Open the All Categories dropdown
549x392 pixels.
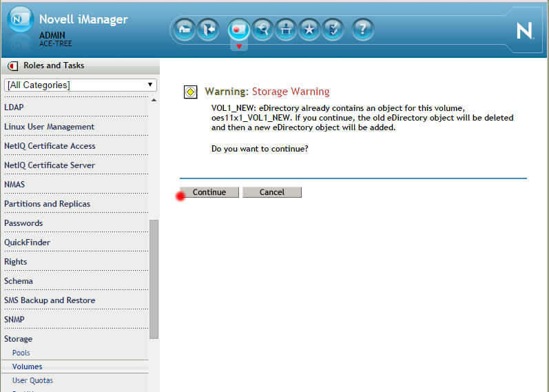(x=80, y=85)
